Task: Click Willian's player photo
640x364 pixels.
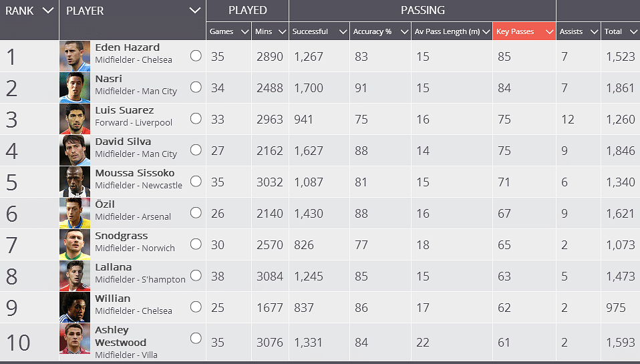Action: (x=74, y=308)
